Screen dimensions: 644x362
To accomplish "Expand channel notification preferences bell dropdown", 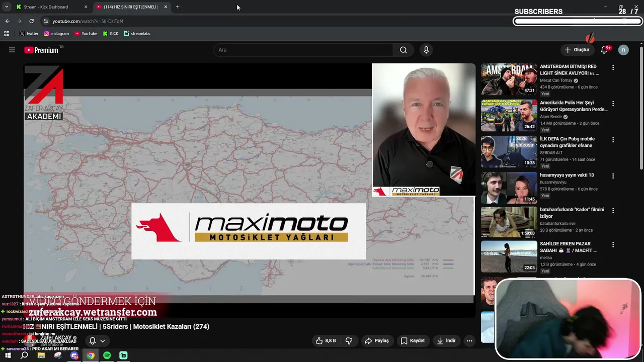I will coord(97,340).
